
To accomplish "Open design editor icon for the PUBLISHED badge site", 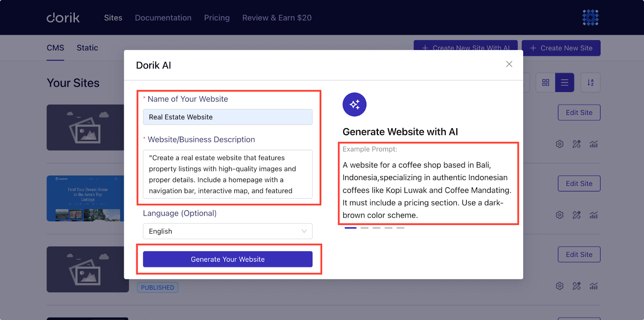I will 577,286.
